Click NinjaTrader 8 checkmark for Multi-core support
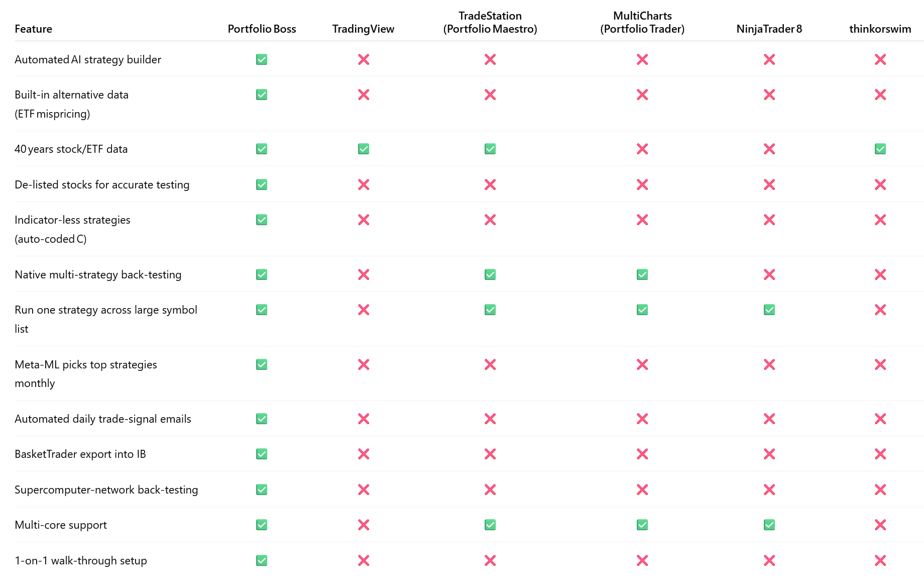Image resolution: width=924 pixels, height=585 pixels. pyautogui.click(x=769, y=525)
